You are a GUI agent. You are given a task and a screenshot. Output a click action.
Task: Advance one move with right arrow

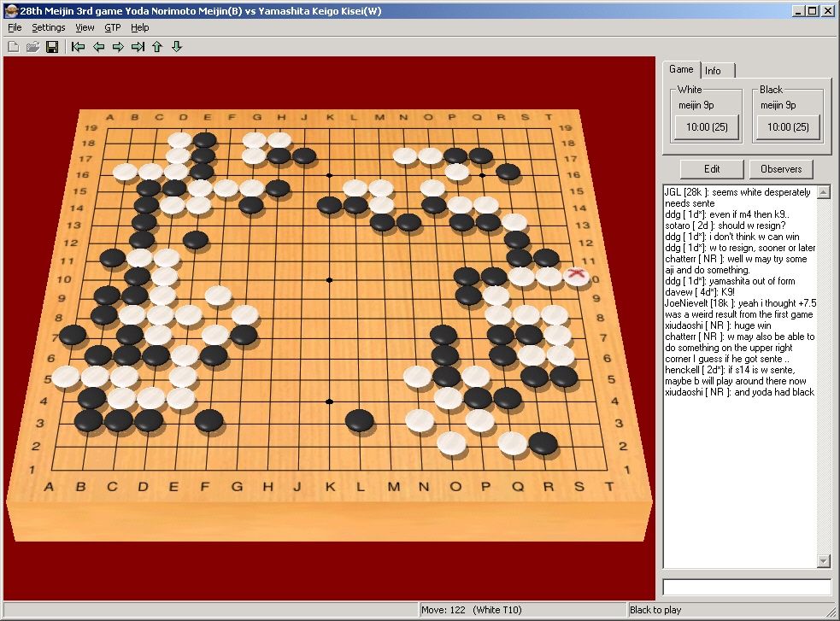(118, 46)
